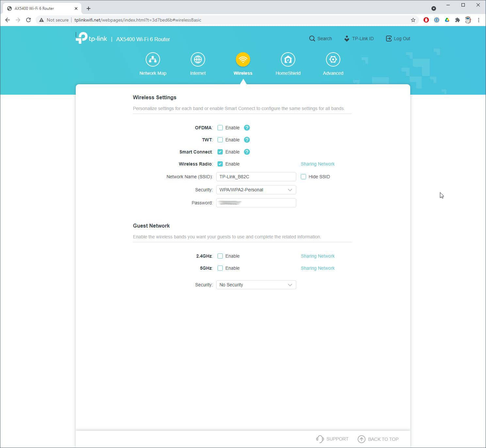The height and width of the screenshot is (448, 486).
Task: Bookmark this page with the star
Action: pyautogui.click(x=413, y=20)
